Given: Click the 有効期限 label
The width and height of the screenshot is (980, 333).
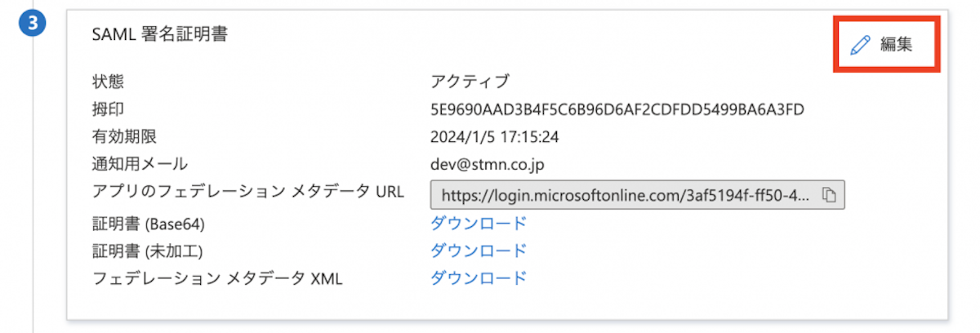Looking at the screenshot, I should pyautogui.click(x=124, y=136).
